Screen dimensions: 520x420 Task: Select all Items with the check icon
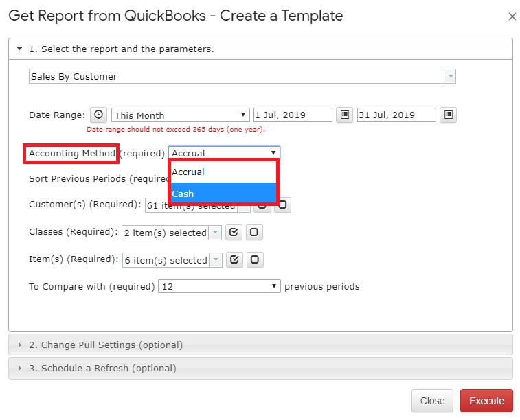(x=234, y=259)
